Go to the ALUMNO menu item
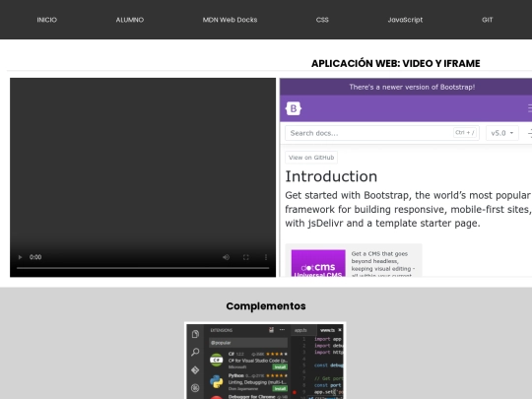Screen dimensions: 532x399 [130, 20]
